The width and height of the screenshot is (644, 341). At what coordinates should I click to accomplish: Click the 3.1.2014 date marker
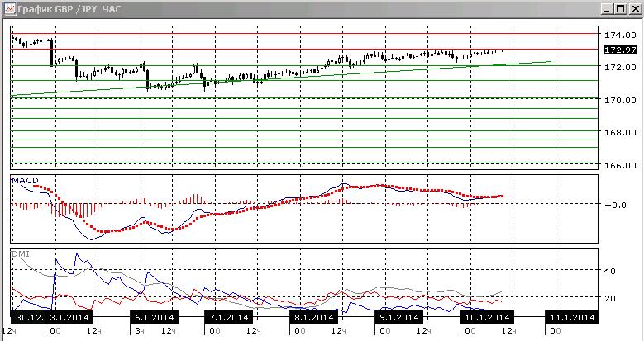click(x=69, y=317)
